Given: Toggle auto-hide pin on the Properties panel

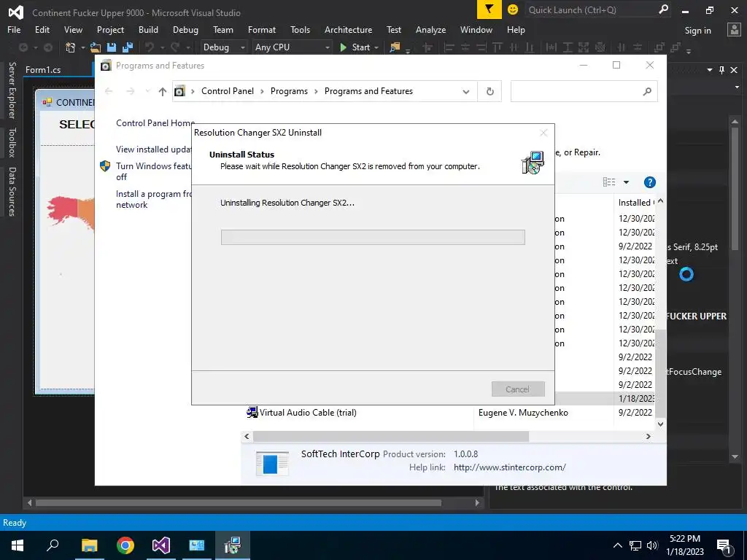Looking at the screenshot, I should point(721,70).
